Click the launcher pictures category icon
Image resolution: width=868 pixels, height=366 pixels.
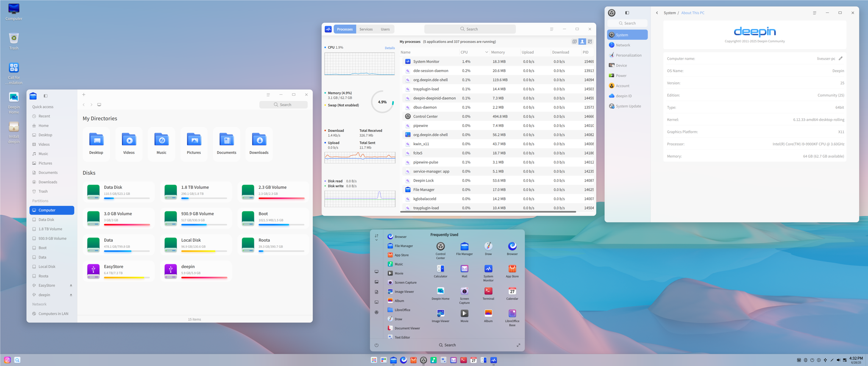[376, 282]
